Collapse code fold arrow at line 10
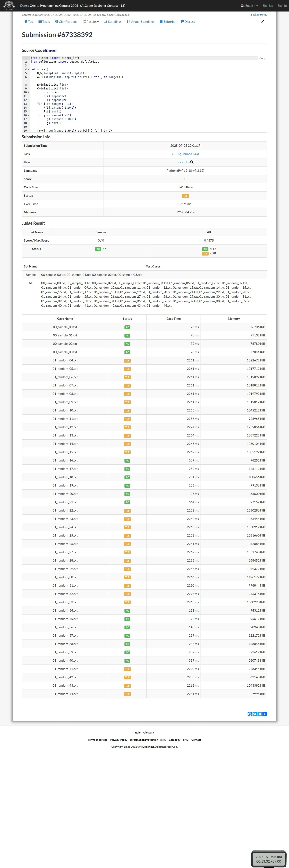Viewport: 289px width, 868px height. point(28,92)
